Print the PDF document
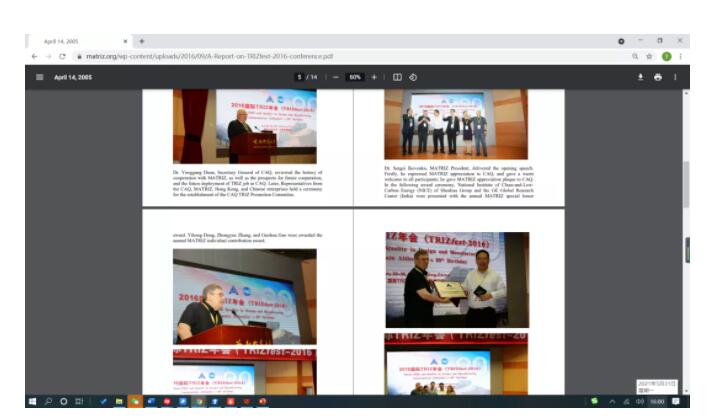The width and height of the screenshot is (711, 418). point(658,77)
